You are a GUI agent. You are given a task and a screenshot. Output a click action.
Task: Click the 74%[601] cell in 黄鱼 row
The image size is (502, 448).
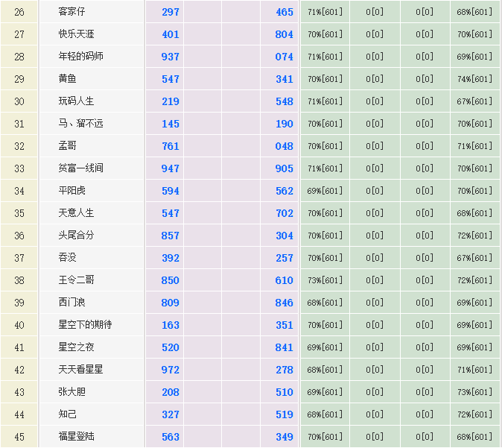[x=474, y=79]
